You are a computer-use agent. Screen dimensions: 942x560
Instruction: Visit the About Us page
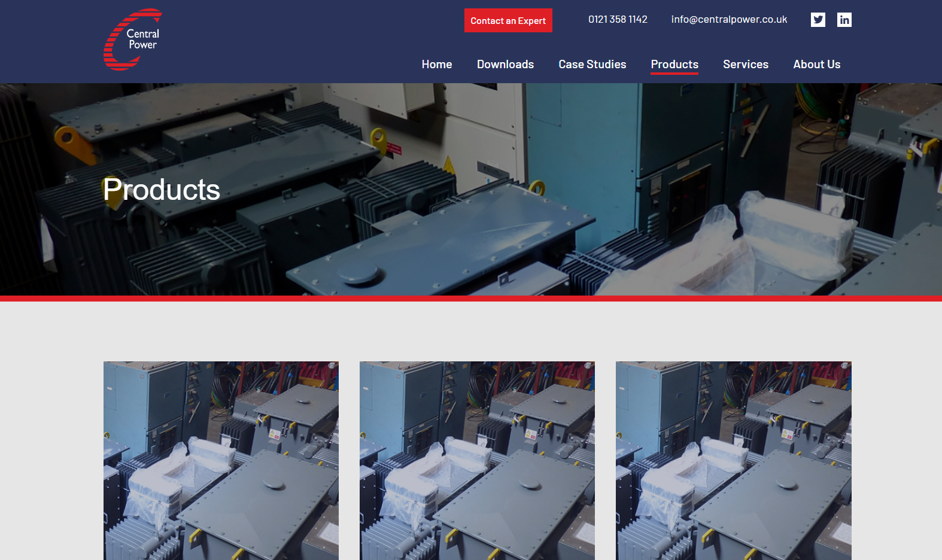(816, 65)
